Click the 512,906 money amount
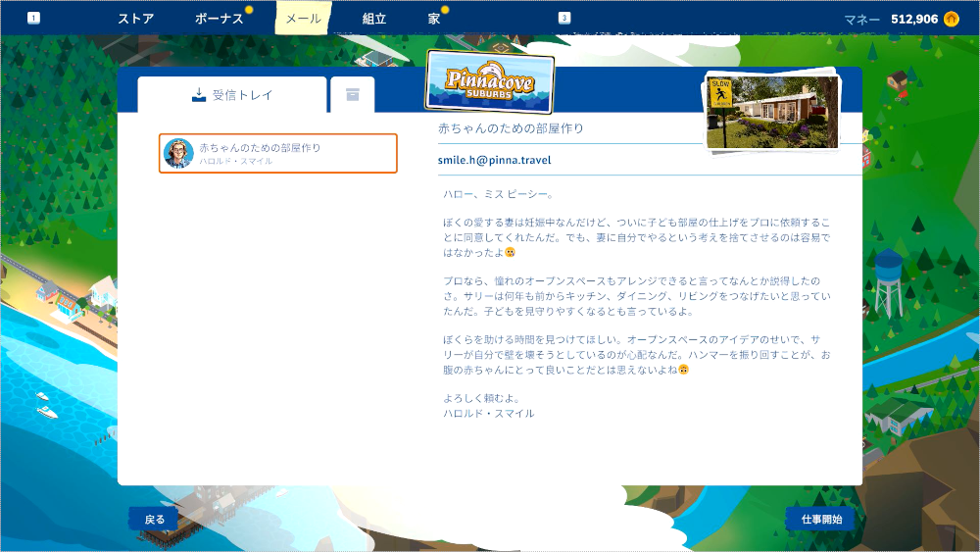Image resolution: width=980 pixels, height=552 pixels. pos(914,20)
